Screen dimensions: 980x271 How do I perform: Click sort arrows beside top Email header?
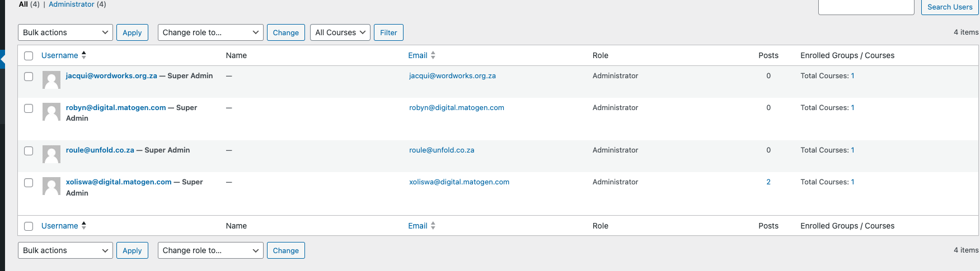[433, 55]
